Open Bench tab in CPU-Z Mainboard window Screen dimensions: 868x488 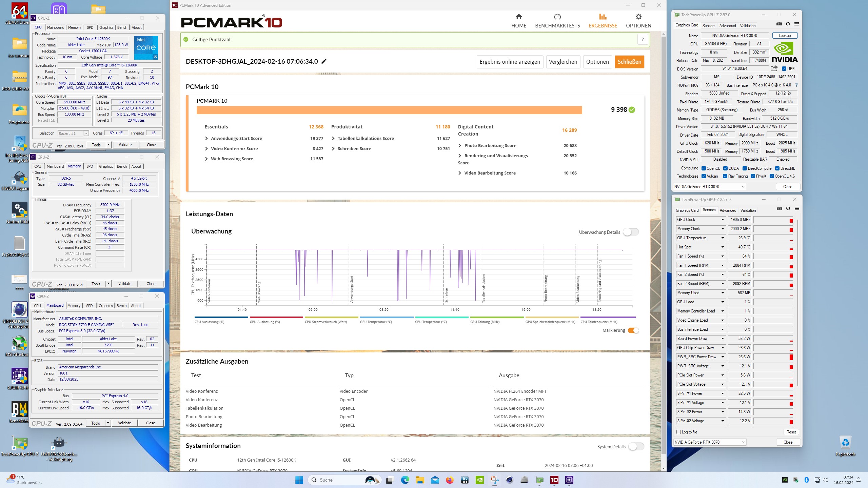pos(121,306)
